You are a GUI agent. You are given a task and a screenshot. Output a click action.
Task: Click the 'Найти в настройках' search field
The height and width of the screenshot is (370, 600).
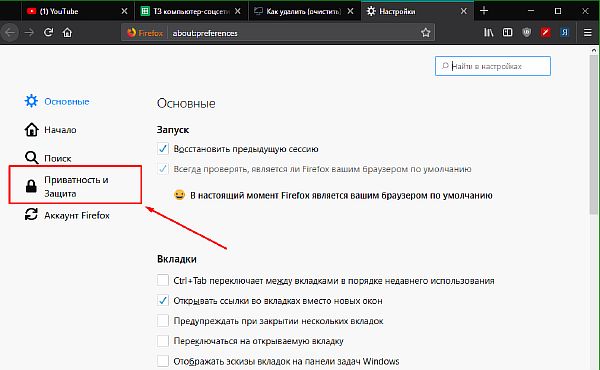pyautogui.click(x=493, y=66)
